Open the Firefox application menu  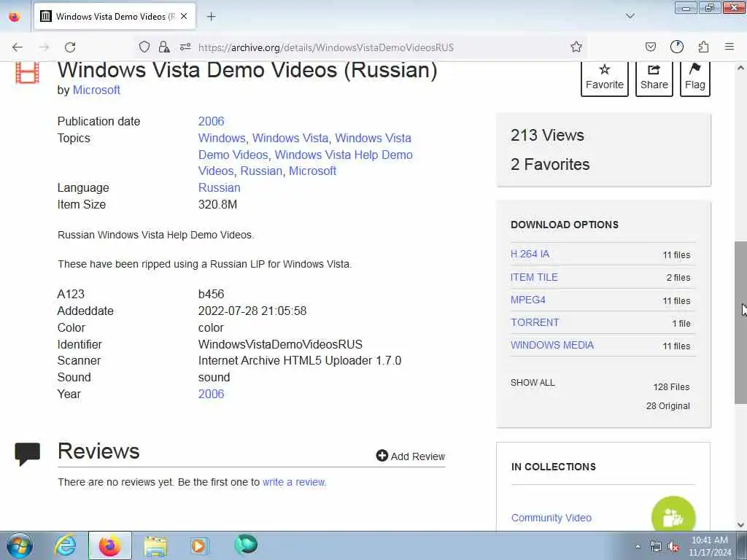tap(729, 47)
